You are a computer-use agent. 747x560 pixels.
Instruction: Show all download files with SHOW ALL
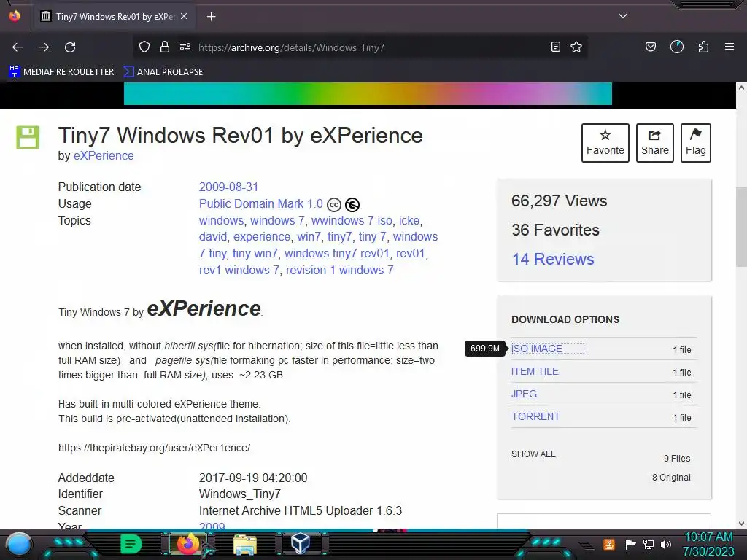(x=533, y=454)
